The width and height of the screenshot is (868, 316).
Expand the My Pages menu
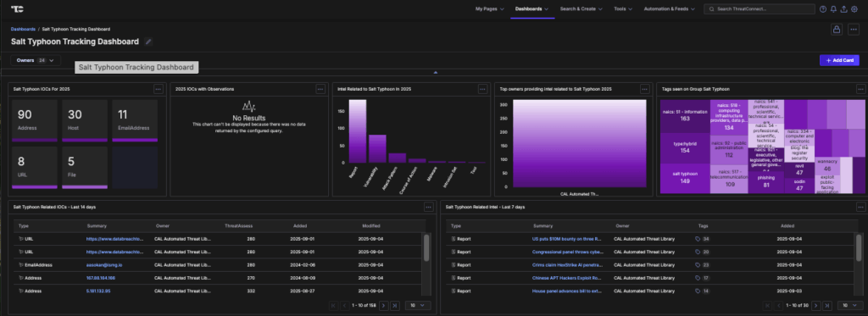tap(489, 8)
